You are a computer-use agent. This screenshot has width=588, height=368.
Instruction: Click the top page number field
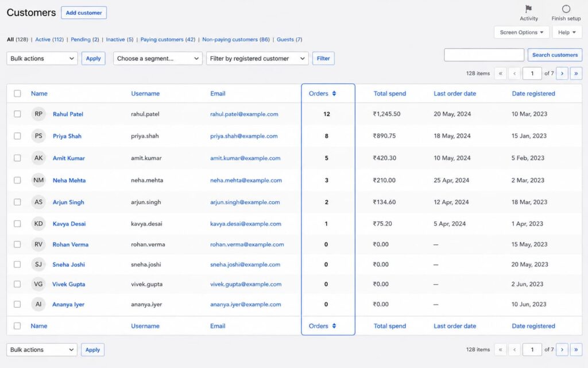tap(532, 73)
